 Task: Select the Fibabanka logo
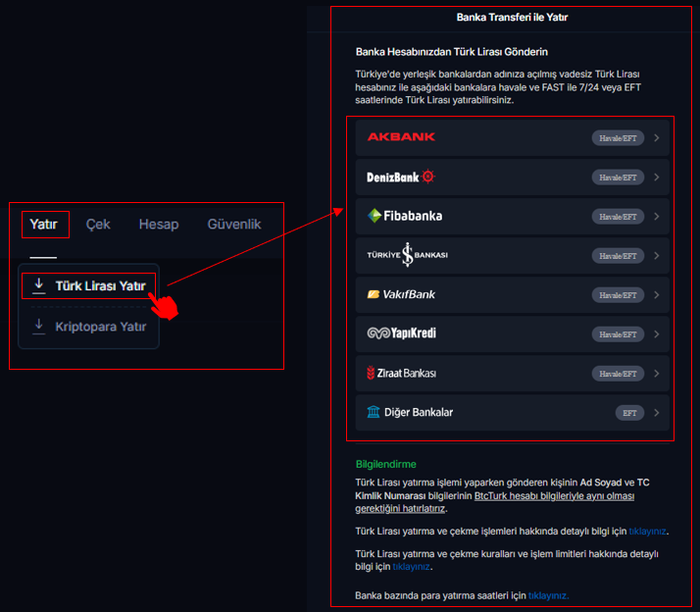(404, 216)
